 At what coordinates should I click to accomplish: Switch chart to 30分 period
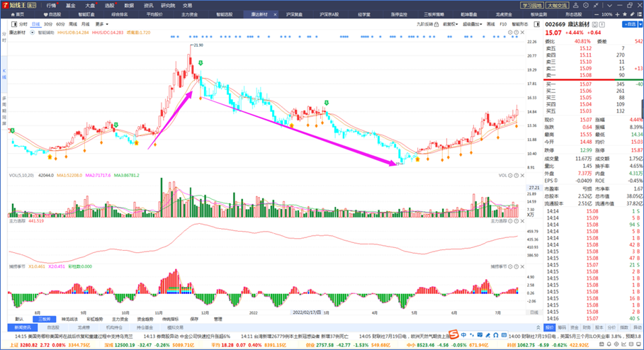point(48,24)
